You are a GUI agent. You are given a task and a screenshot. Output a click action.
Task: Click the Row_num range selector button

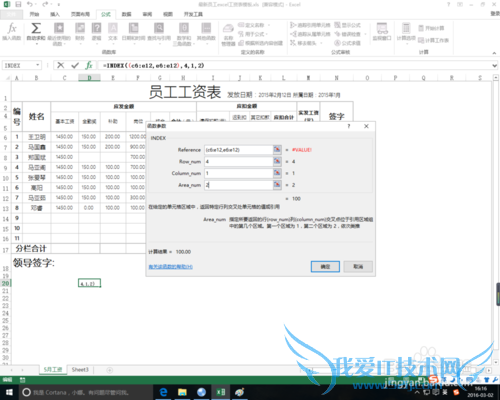click(x=277, y=161)
